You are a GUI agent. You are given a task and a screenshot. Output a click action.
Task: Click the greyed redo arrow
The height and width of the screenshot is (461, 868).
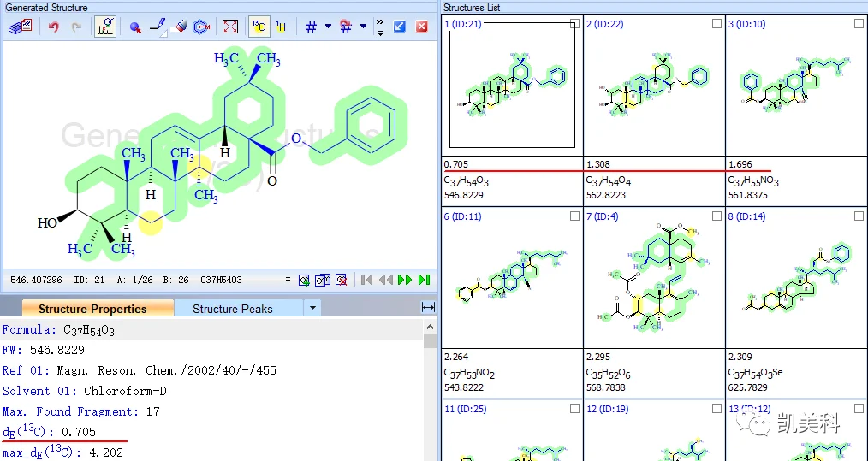[x=76, y=27]
